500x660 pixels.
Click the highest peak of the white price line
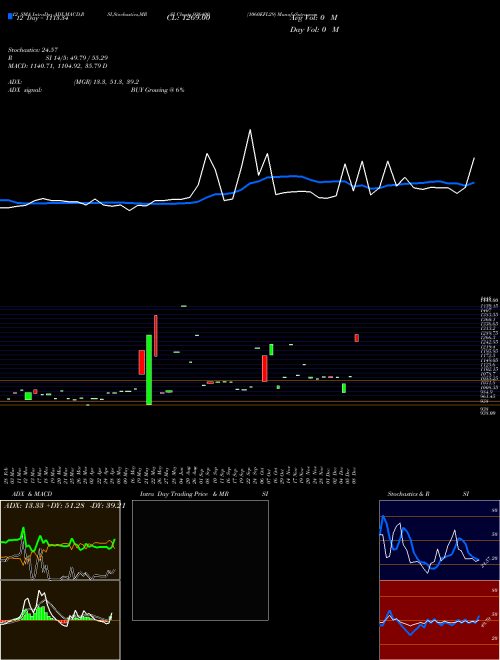[250, 130]
